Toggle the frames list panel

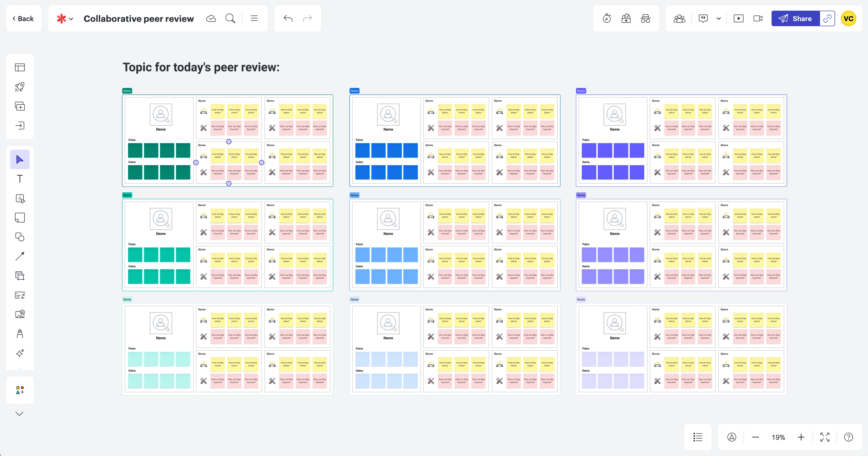point(698,437)
